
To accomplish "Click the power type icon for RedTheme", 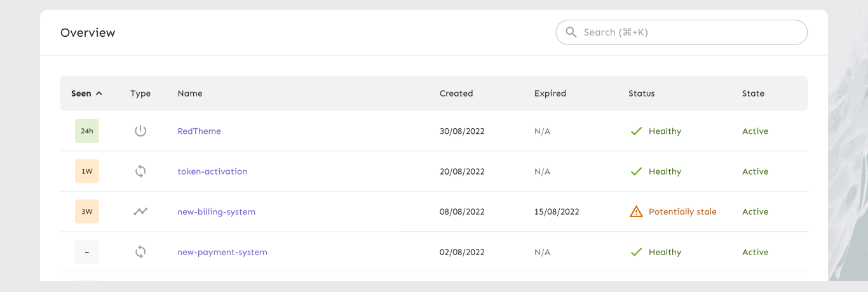I will point(140,131).
